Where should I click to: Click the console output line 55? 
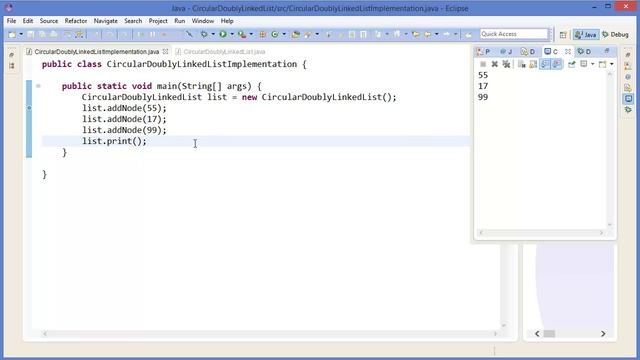point(483,75)
